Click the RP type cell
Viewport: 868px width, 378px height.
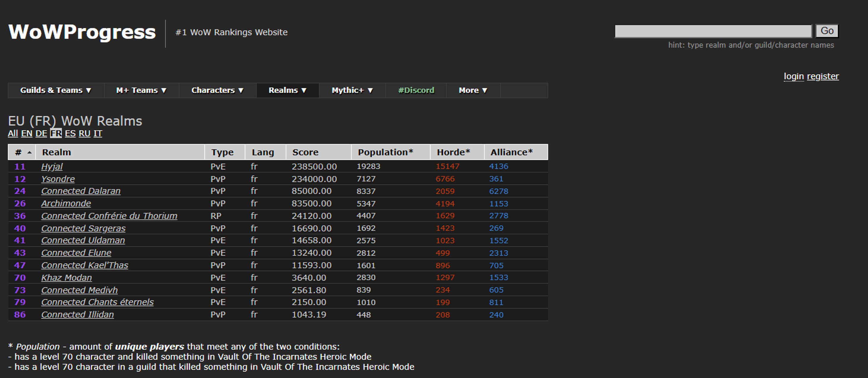[x=216, y=216]
